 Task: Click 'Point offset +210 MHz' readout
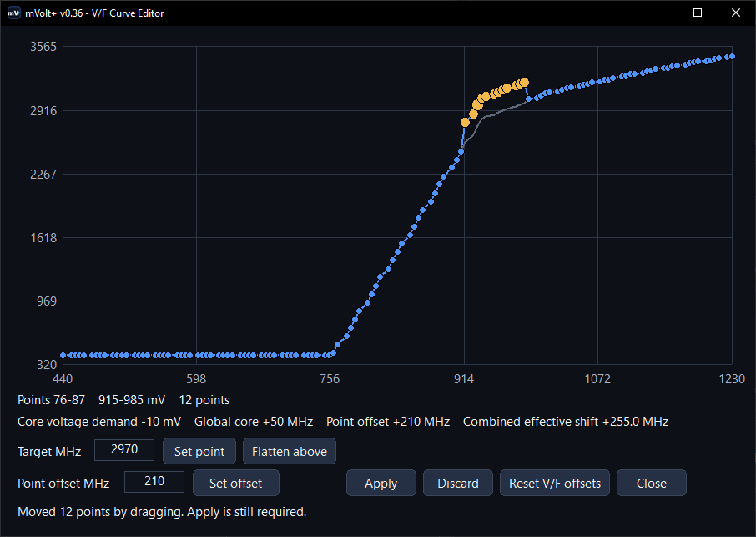coord(388,422)
